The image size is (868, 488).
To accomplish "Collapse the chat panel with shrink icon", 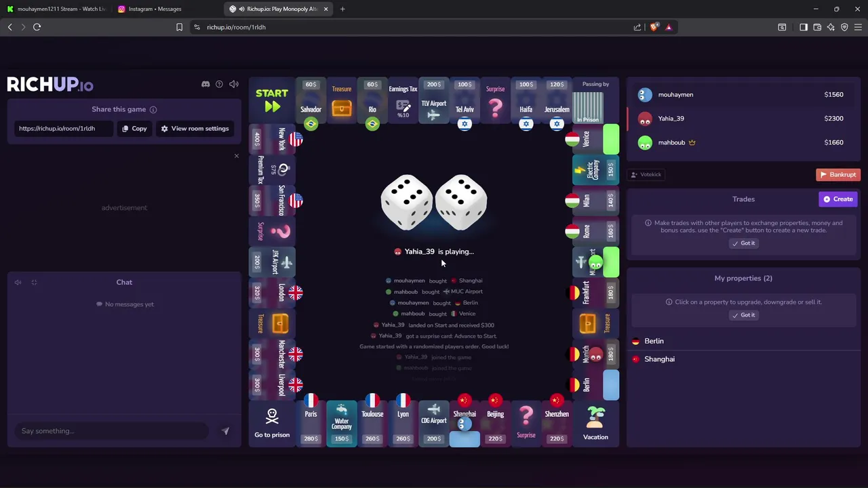I will [34, 282].
